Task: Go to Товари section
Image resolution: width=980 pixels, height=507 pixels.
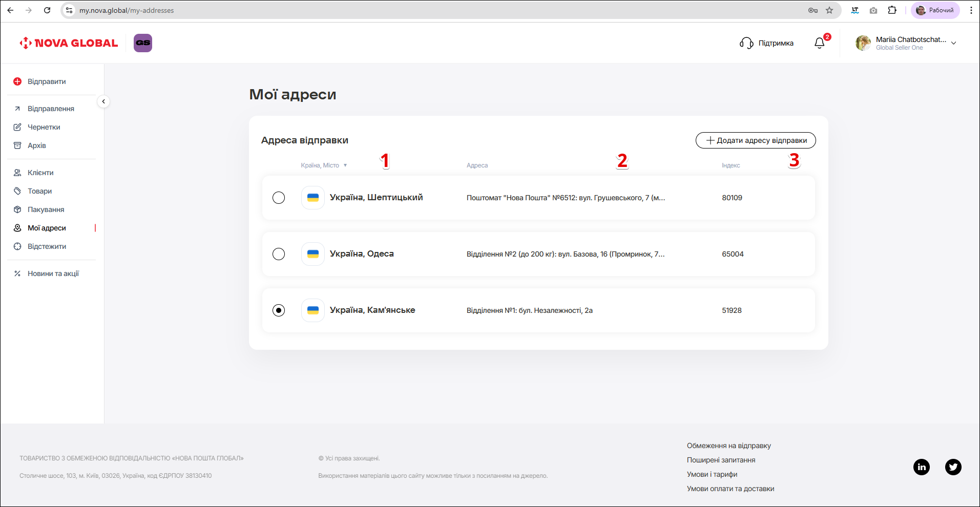Action: pos(40,191)
